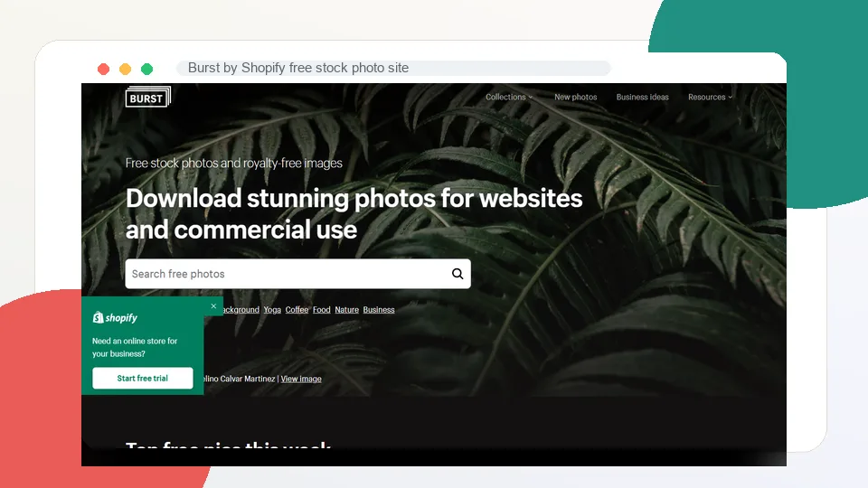Open the New photos page

(576, 97)
